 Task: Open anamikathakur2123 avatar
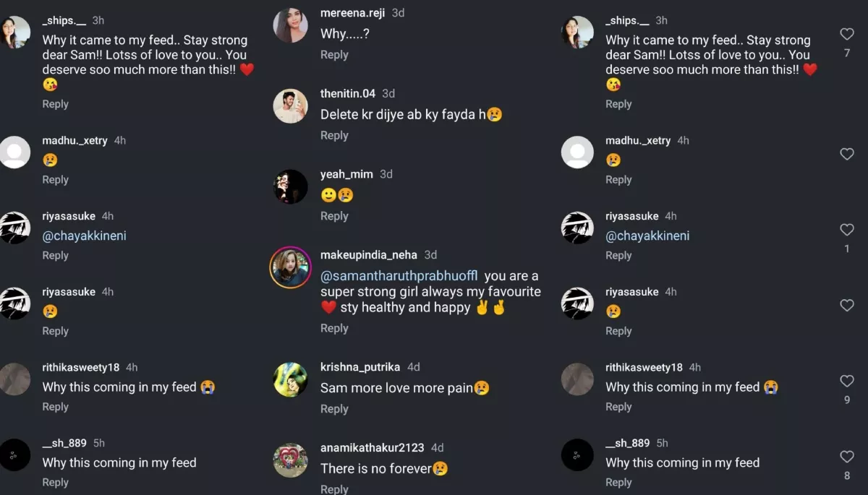pos(291,460)
